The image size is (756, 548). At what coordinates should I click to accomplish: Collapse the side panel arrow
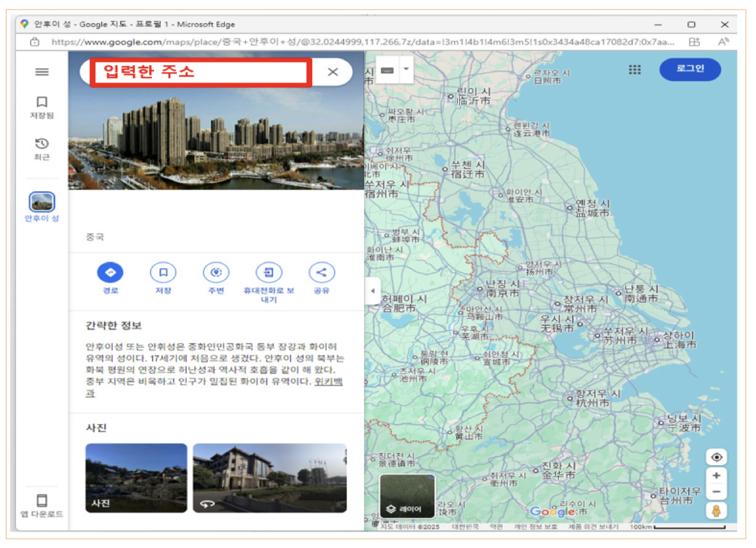point(373,291)
